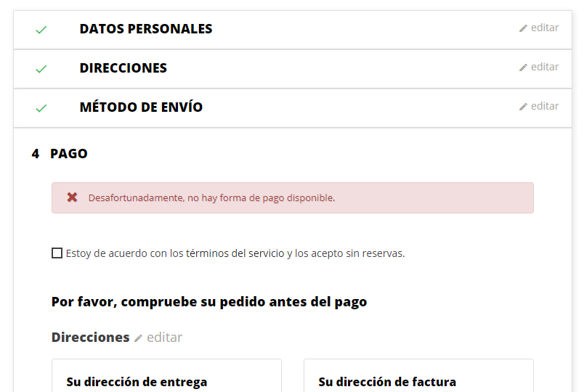The height and width of the screenshot is (392, 584).
Task: Click editar link for Método de Envío
Action: [545, 106]
